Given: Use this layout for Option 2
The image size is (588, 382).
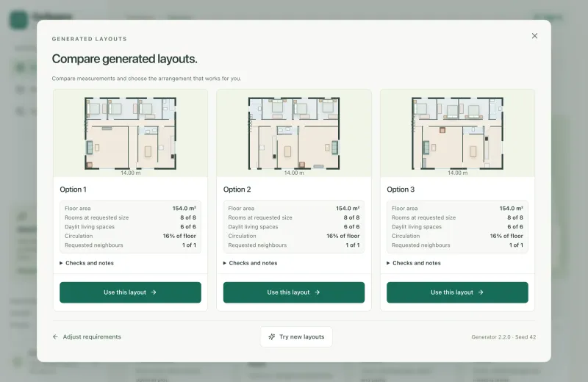Looking at the screenshot, I should coord(294,292).
